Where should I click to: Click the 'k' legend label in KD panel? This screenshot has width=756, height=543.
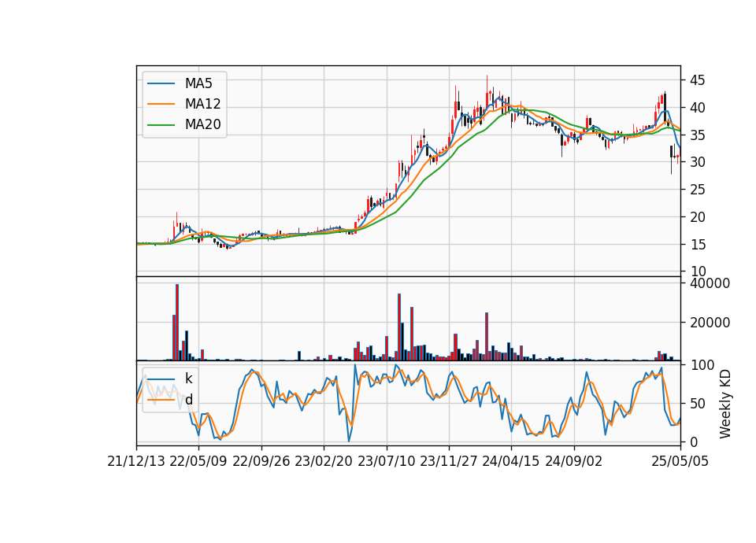188,379
